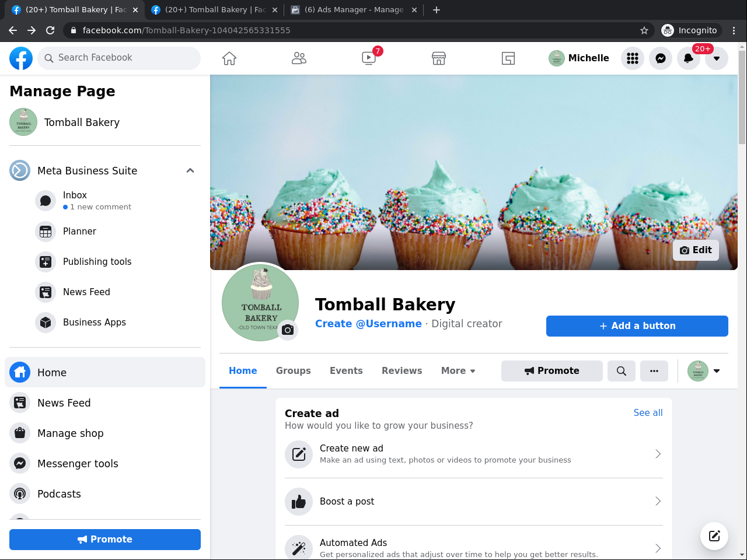Open Tomball Bakery in Manage Page sidebar
This screenshot has width=747, height=560.
pos(105,122)
